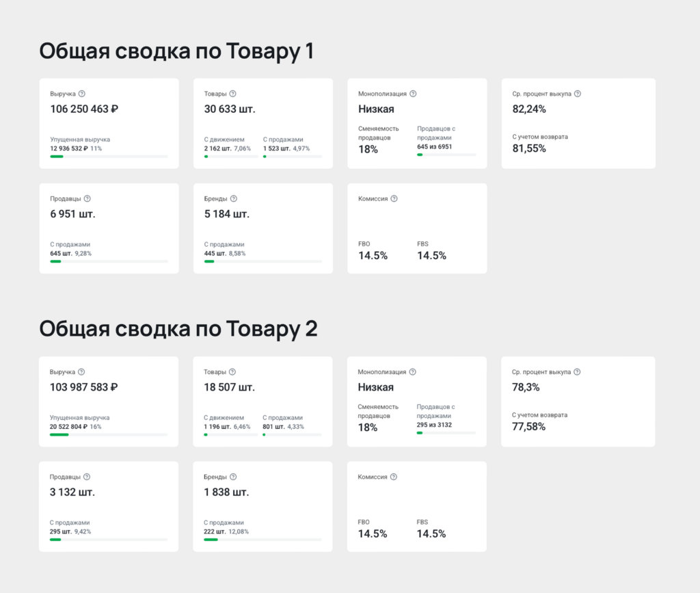Open the Монополизация tooltip icon for Товар 1
Image resolution: width=700 pixels, height=593 pixels.
click(412, 94)
